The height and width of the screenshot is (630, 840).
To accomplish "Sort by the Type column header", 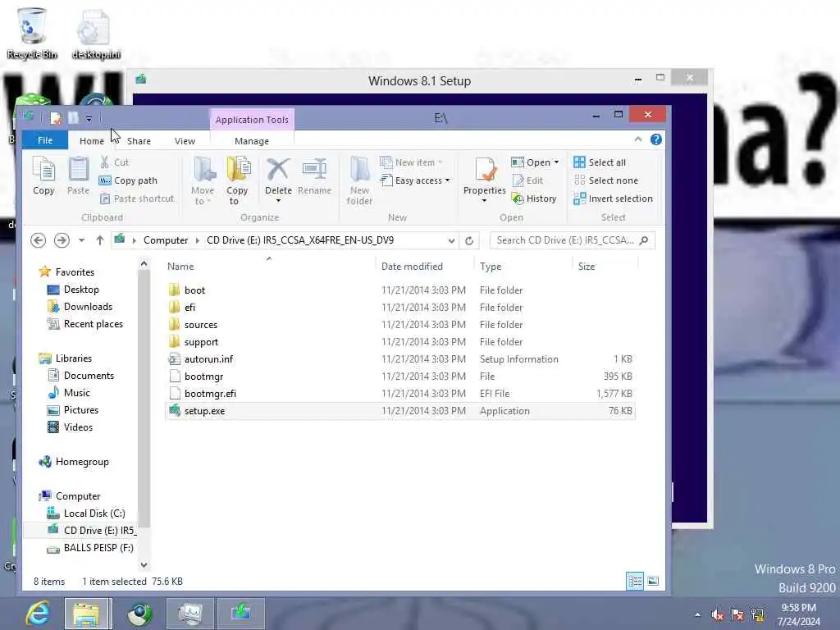I will 491,267.
